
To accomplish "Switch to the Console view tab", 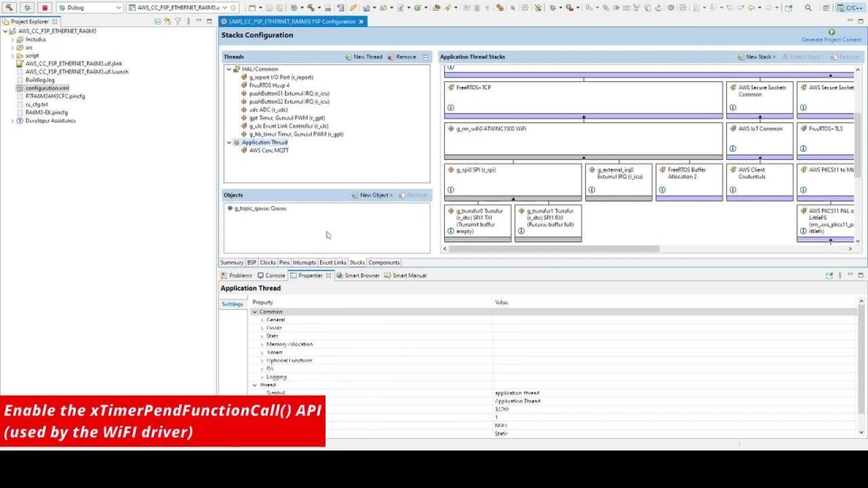I will (x=271, y=276).
